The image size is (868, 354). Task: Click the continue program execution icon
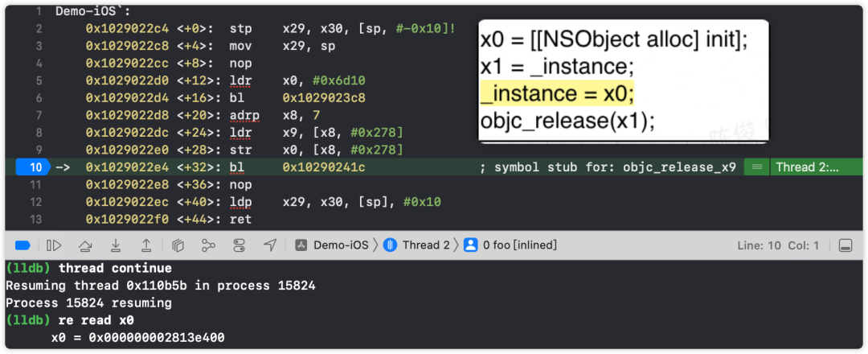click(x=55, y=245)
